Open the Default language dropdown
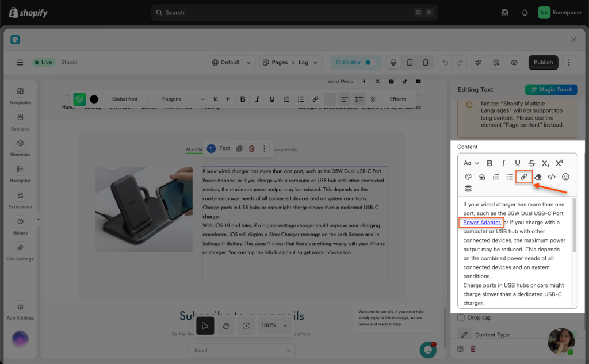Viewport: 589px width, 364px height. pyautogui.click(x=232, y=62)
